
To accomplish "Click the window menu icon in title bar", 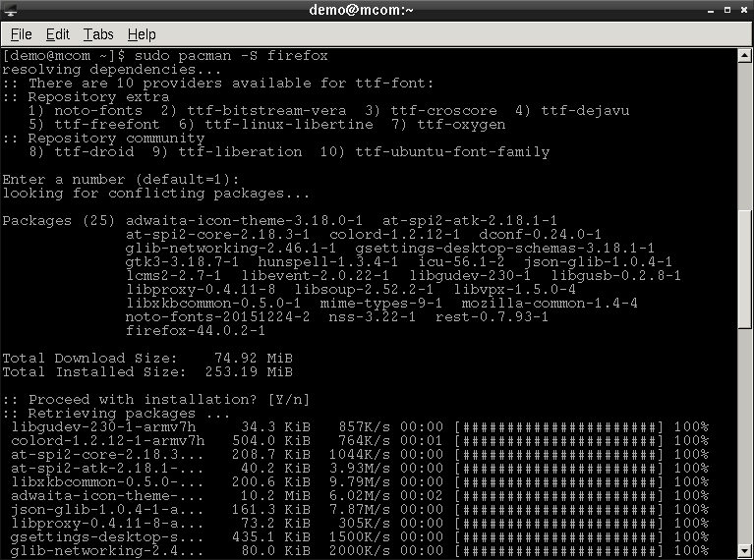I will [x=11, y=11].
